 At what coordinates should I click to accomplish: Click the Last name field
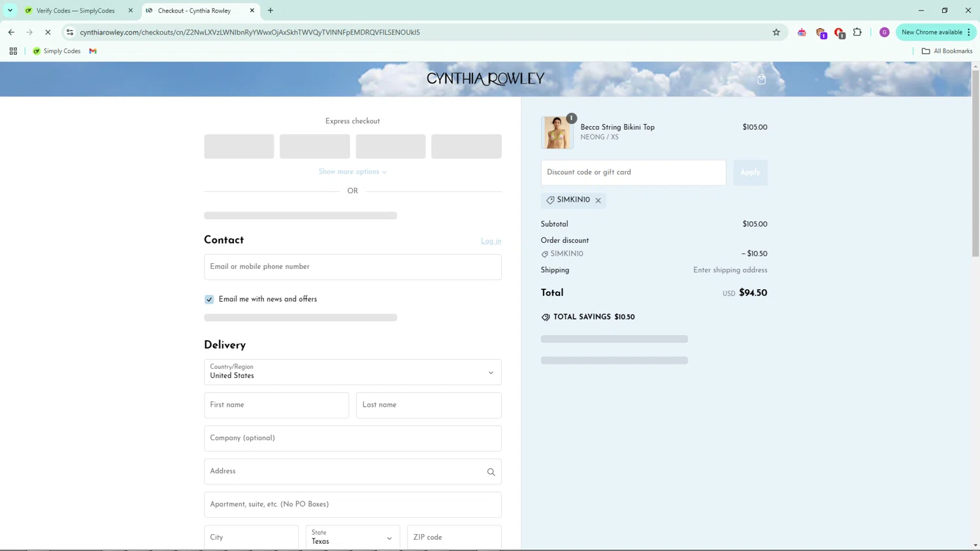pos(429,405)
